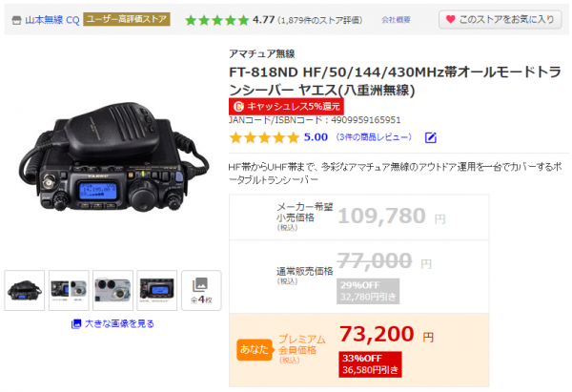This screenshot has height=392, width=572.
Task: Open the 山本無線 CQ store link
Action: 52,20
